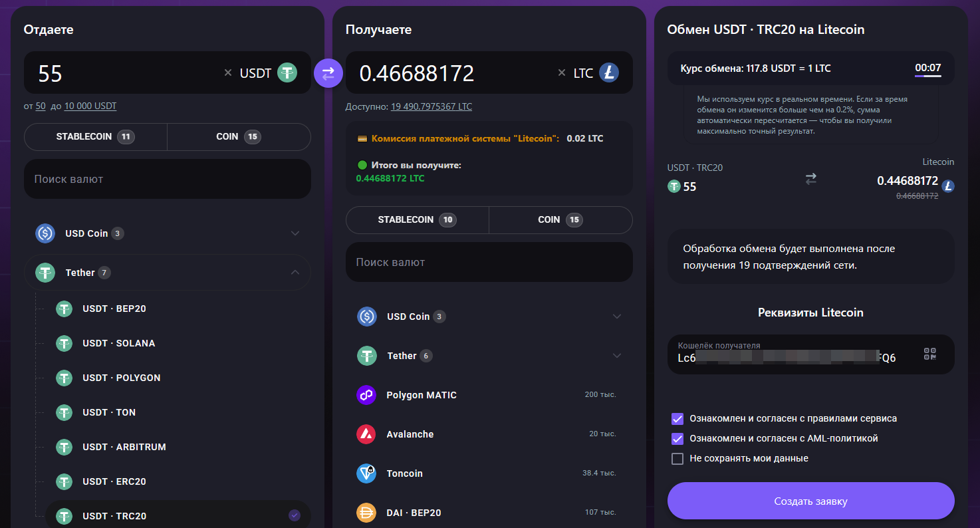Expand USD Coin list in Отдаете panel

[295, 233]
